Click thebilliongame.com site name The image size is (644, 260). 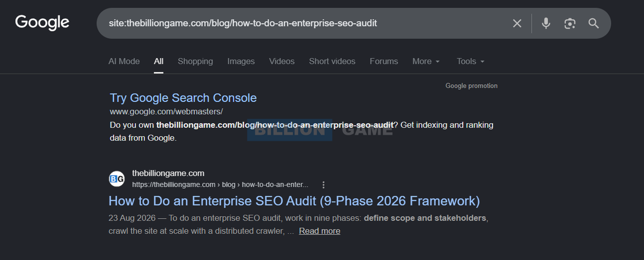click(x=168, y=173)
